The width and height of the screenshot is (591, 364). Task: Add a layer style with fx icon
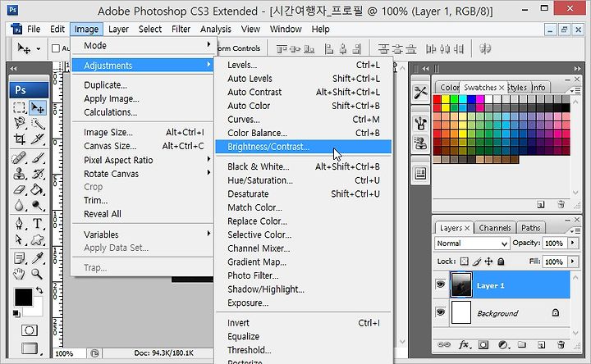464,344
